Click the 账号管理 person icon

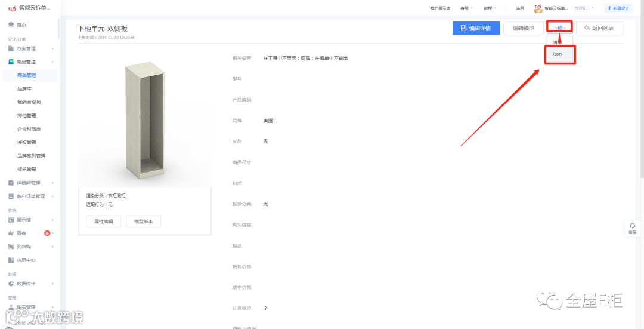11,307
